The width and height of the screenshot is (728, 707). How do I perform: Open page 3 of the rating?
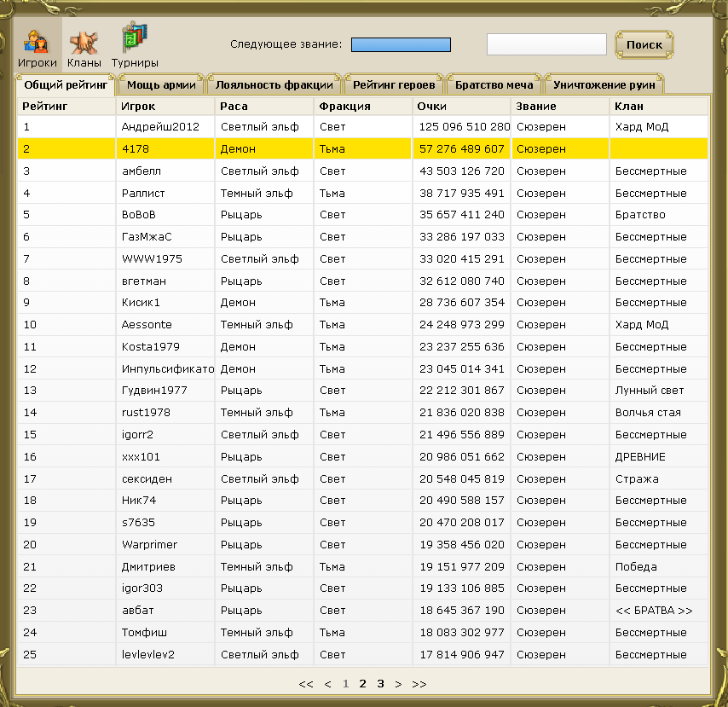pyautogui.click(x=381, y=684)
